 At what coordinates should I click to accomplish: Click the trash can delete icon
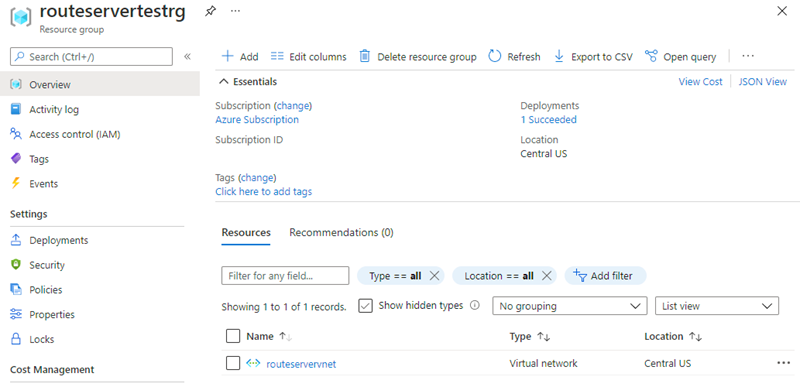(x=364, y=56)
